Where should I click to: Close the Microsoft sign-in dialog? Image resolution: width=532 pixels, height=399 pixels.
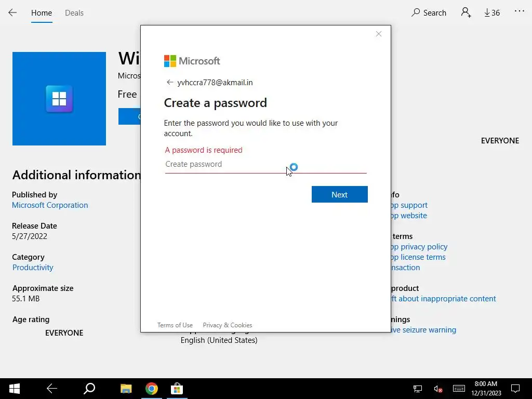pos(379,34)
